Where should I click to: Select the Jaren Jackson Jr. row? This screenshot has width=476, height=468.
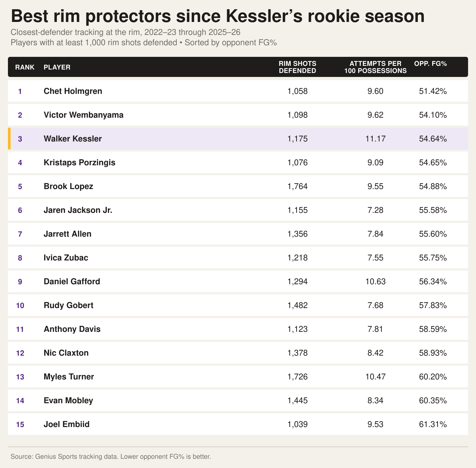coord(238,210)
